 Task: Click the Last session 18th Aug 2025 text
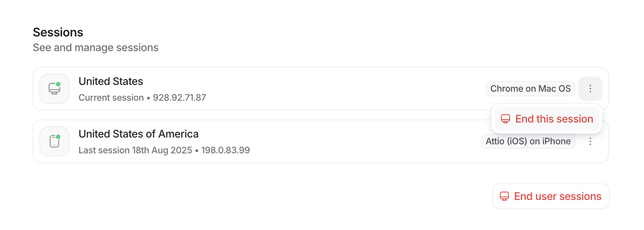pyautogui.click(x=135, y=150)
